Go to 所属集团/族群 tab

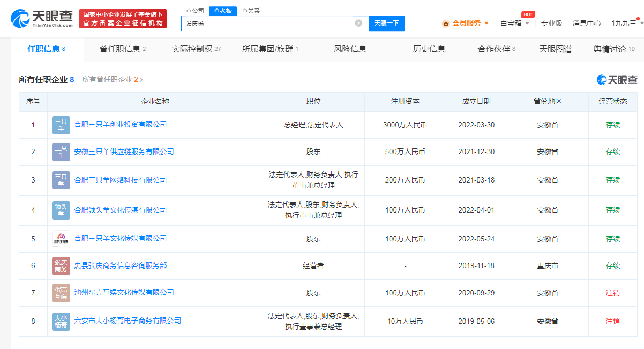tap(270, 49)
